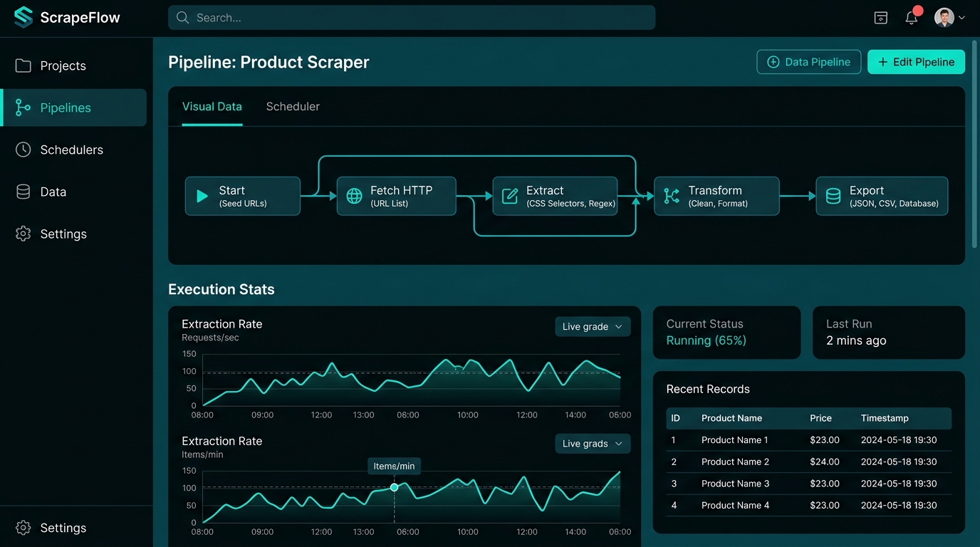
Task: Click plus-circle icon on Data Pipeline button
Action: coord(773,62)
